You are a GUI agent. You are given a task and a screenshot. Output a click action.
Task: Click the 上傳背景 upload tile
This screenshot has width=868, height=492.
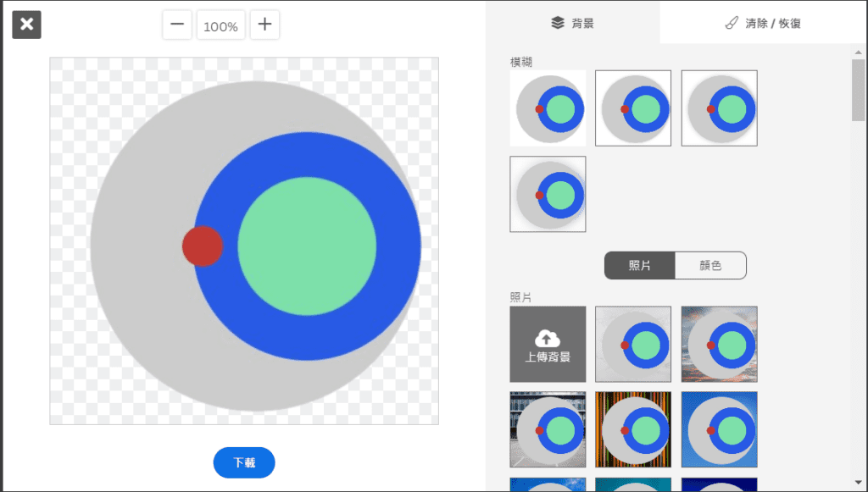[x=548, y=345]
